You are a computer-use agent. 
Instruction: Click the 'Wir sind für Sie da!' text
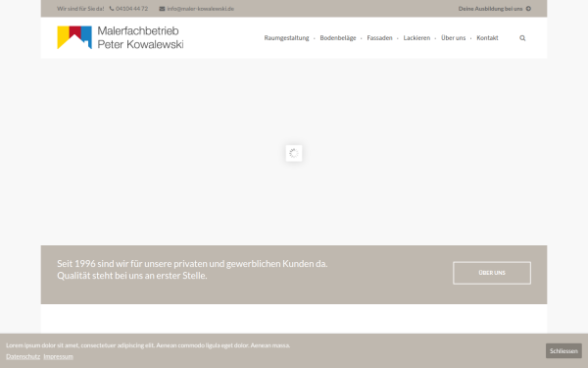pos(80,9)
